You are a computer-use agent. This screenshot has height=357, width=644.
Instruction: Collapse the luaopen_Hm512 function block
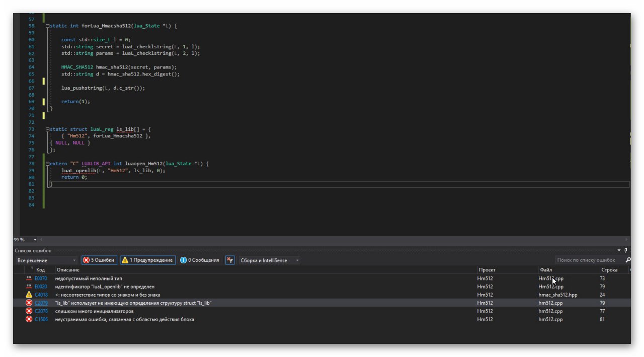point(47,164)
